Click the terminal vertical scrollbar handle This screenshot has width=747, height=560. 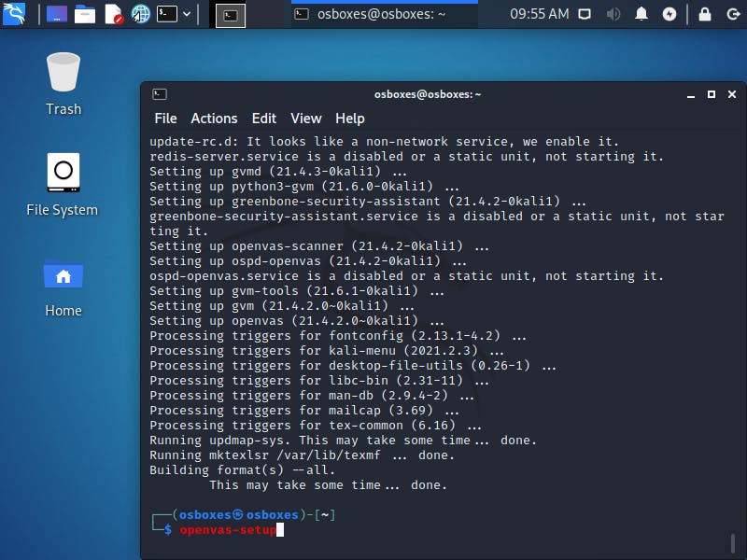(733, 543)
